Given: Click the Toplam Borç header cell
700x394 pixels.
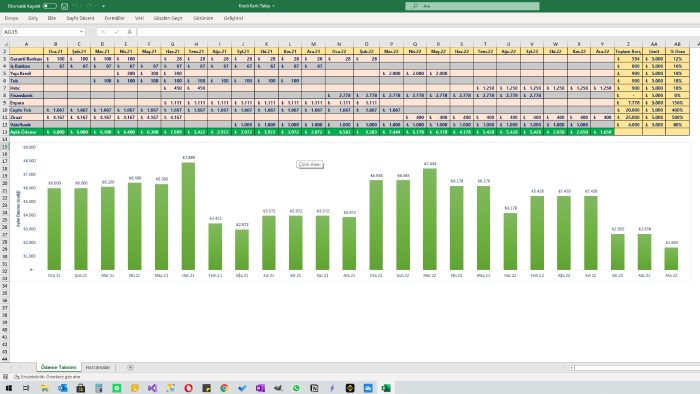Looking at the screenshot, I should click(x=628, y=51).
